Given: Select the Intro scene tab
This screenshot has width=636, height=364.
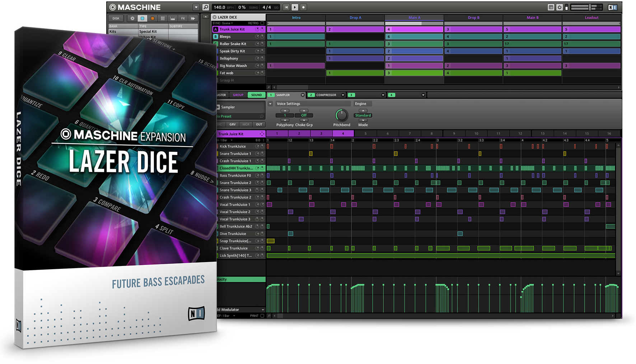Looking at the screenshot, I should click(296, 18).
